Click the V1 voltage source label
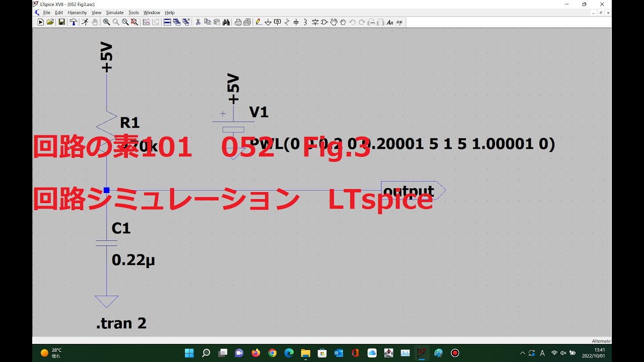 (x=259, y=112)
